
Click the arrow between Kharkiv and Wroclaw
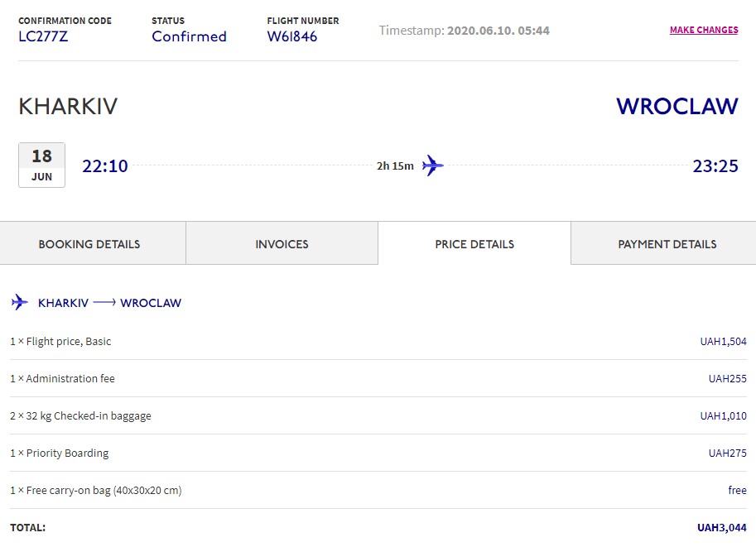click(104, 303)
